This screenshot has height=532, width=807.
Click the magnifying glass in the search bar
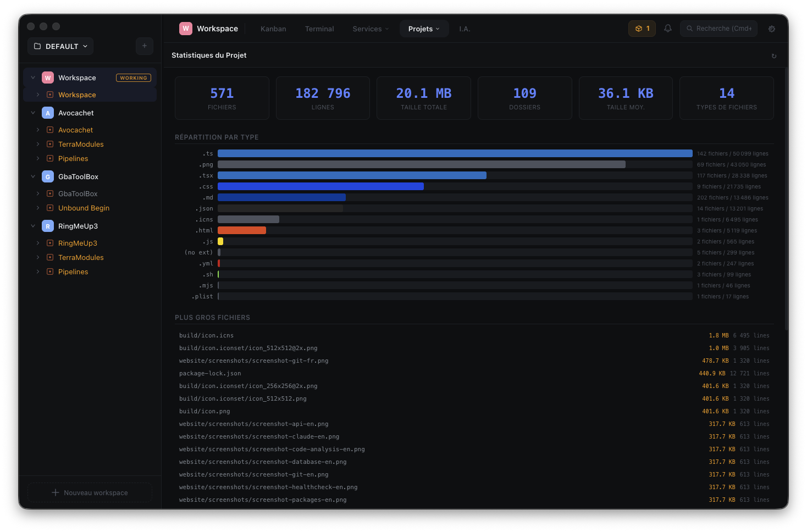[689, 29]
